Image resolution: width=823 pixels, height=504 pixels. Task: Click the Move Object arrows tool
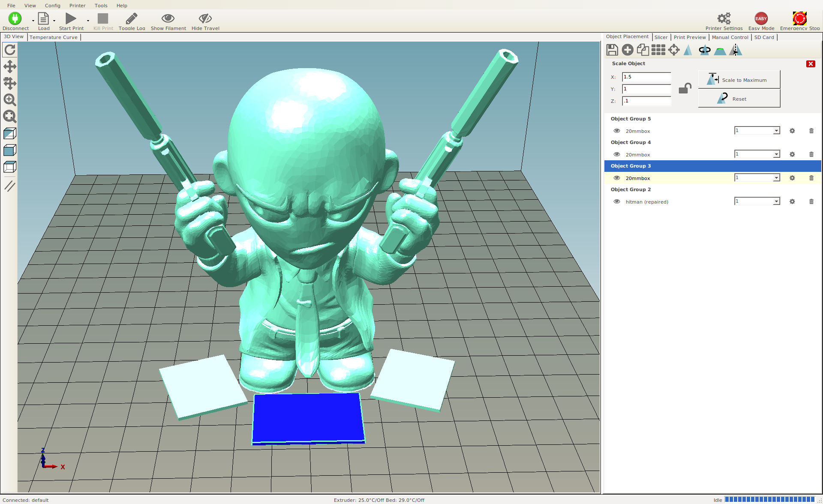coord(9,83)
